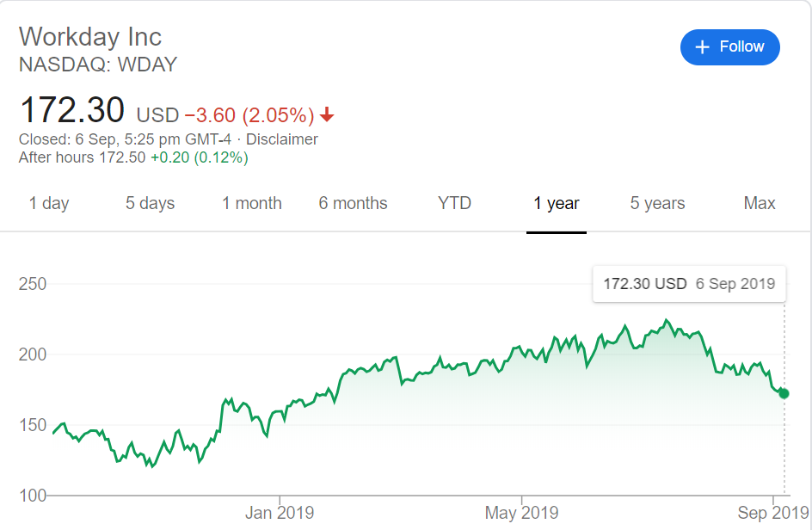Select the 1 month range tab

(252, 203)
